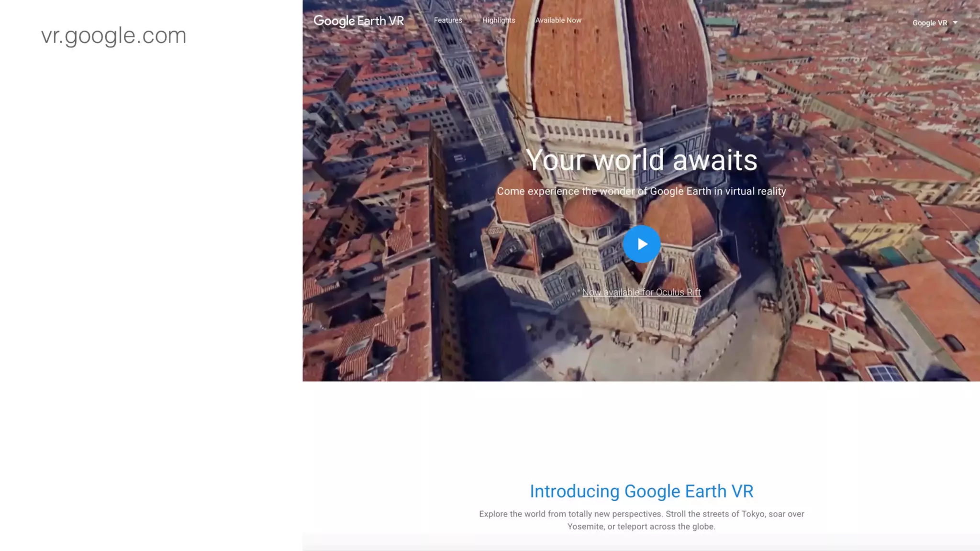The width and height of the screenshot is (980, 551).
Task: Open the Features section
Action: (448, 20)
